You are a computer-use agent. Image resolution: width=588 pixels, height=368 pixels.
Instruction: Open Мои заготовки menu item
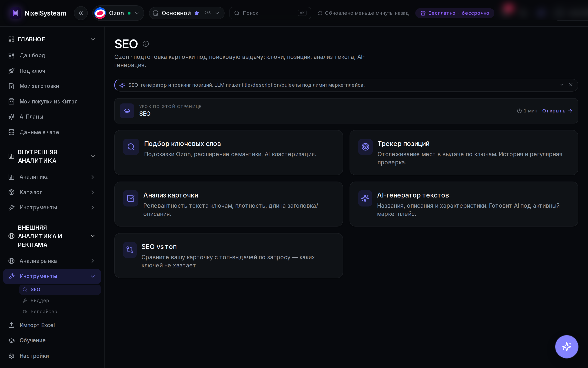[x=52, y=86]
